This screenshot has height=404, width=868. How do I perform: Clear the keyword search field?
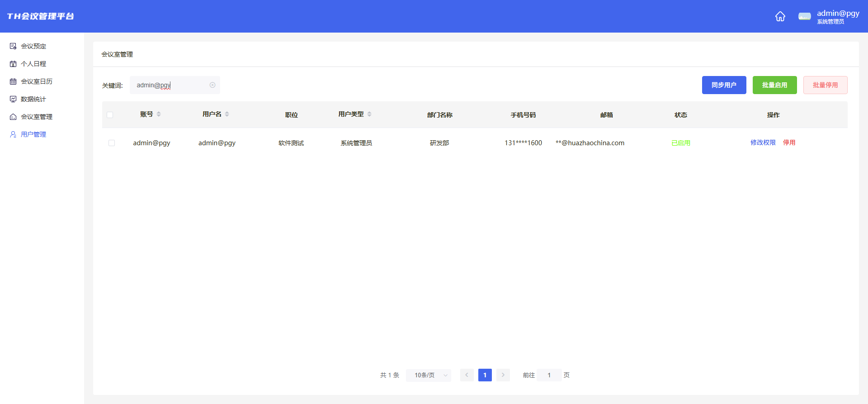coord(212,85)
